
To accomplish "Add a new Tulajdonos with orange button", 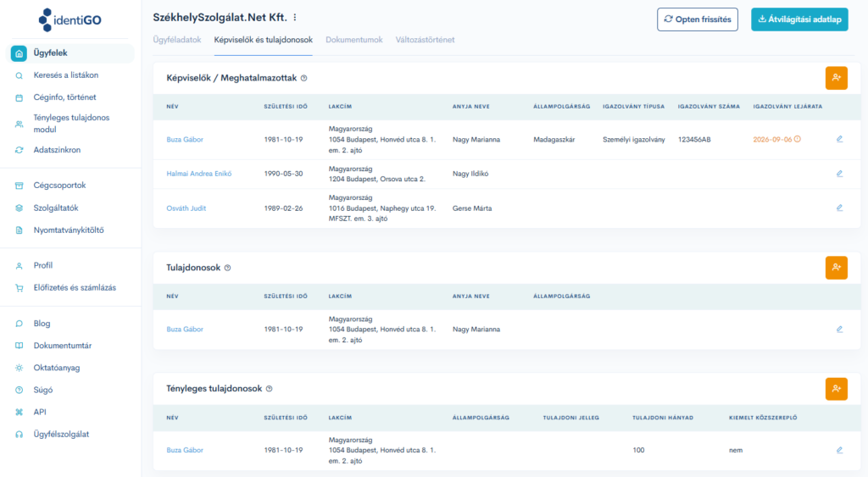I will pyautogui.click(x=836, y=268).
